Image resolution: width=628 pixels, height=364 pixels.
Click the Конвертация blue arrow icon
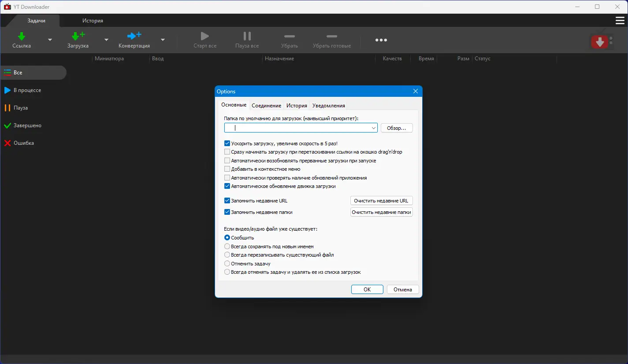(134, 36)
